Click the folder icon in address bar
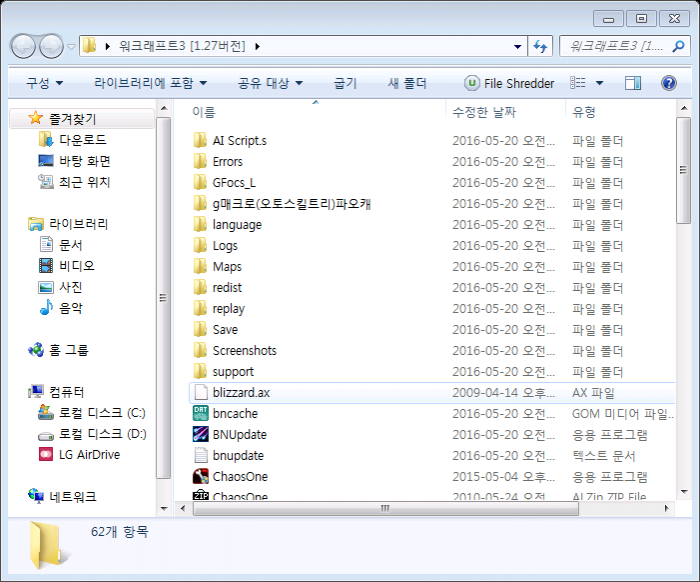 click(90, 46)
